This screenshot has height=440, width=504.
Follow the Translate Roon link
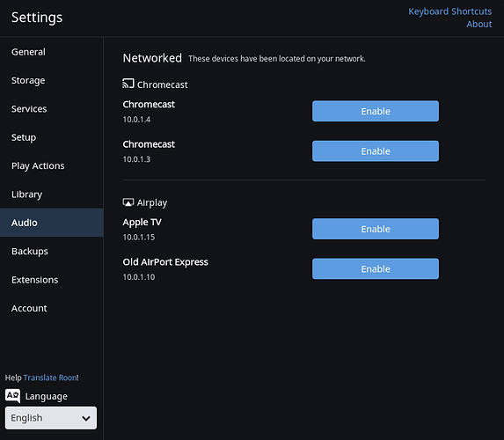point(50,378)
